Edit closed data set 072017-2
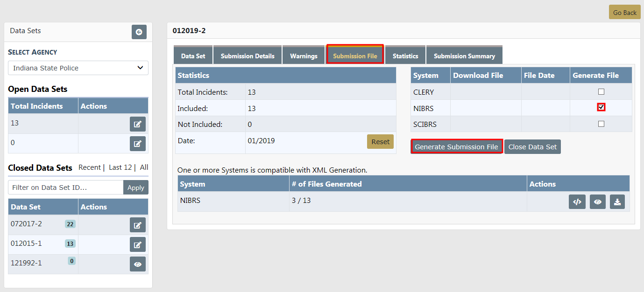 pos(137,225)
